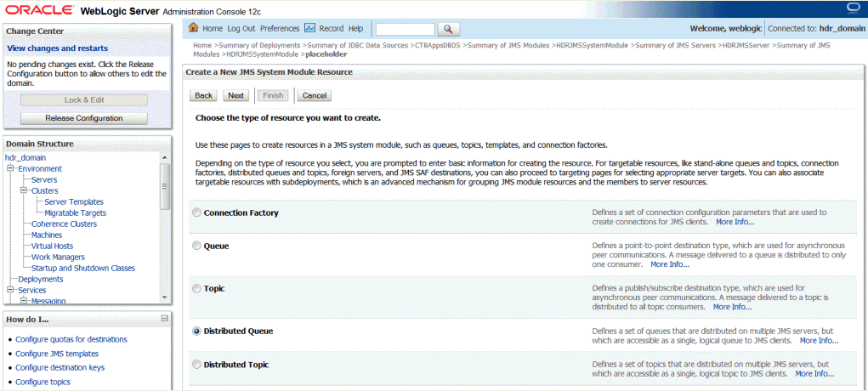Click the Home breadcrumb link
868x391 pixels.
tap(202, 45)
